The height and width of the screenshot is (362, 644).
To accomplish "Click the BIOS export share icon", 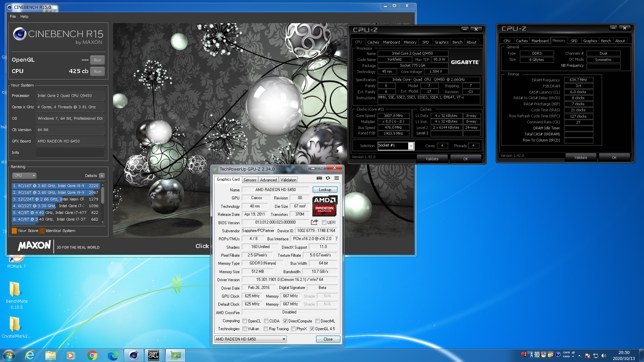I will [x=314, y=222].
